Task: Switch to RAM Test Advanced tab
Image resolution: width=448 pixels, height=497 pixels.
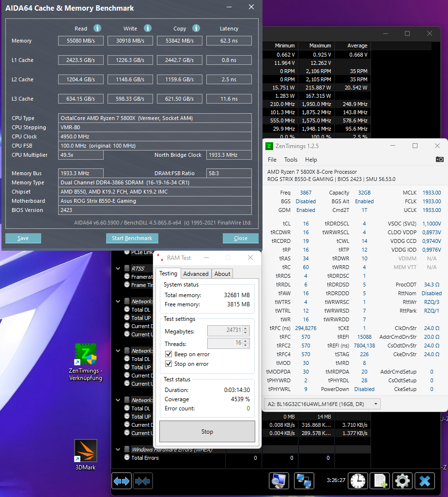Action: point(196,274)
